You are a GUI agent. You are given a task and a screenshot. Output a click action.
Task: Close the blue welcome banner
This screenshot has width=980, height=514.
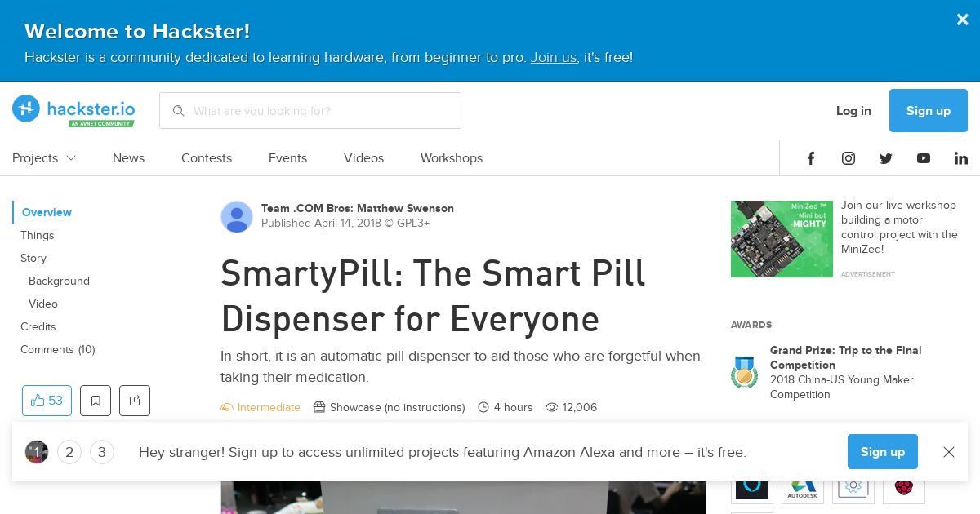962,20
